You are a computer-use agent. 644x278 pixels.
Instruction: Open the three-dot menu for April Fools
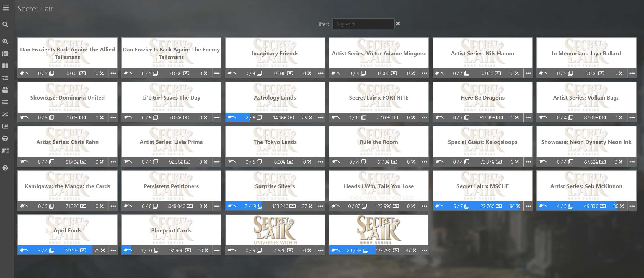click(x=113, y=250)
